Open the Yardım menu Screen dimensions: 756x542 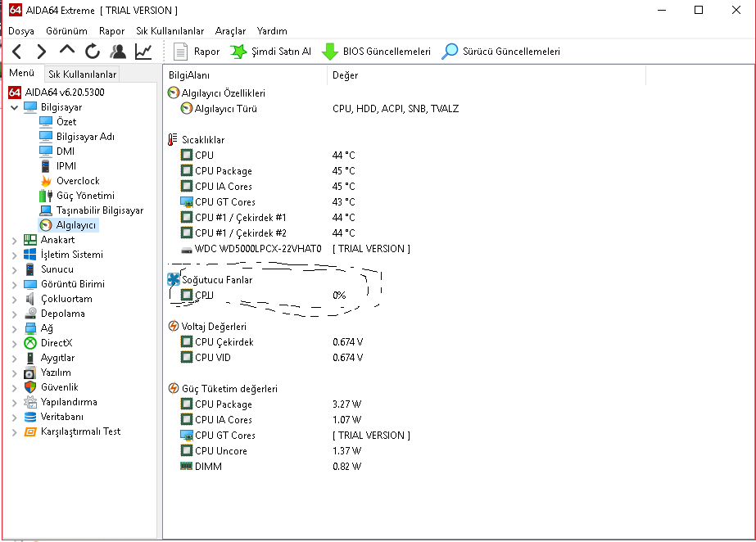click(x=272, y=31)
